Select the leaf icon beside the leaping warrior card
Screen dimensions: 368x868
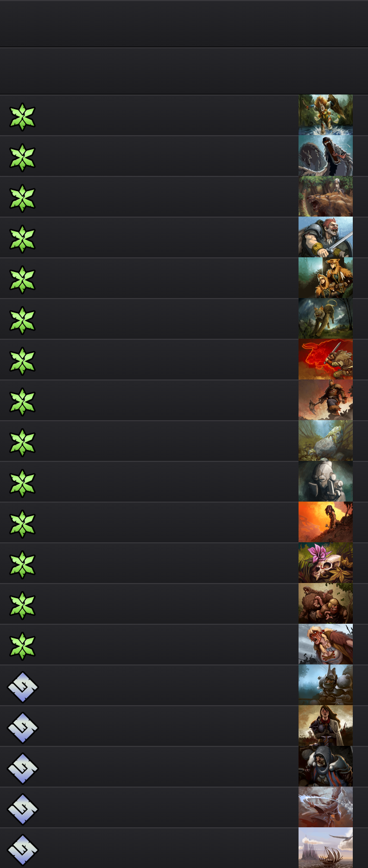(22, 117)
